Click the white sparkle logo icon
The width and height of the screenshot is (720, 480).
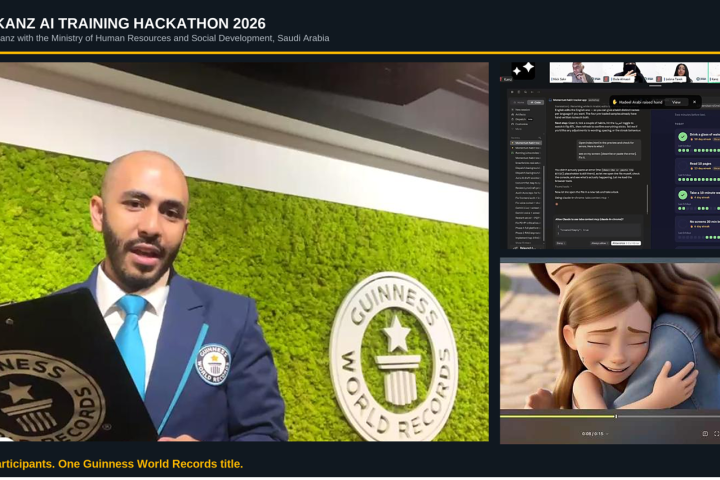523,70
